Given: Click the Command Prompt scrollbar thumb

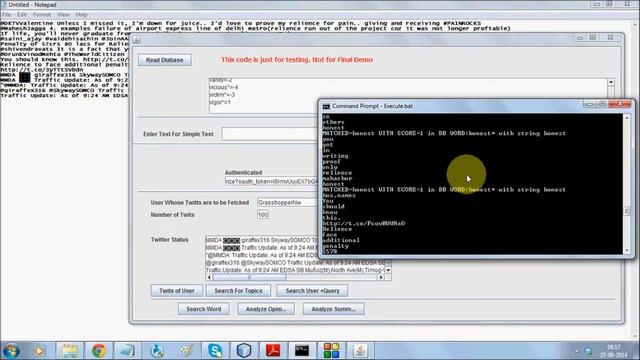Looking at the screenshot, I should point(627,211).
